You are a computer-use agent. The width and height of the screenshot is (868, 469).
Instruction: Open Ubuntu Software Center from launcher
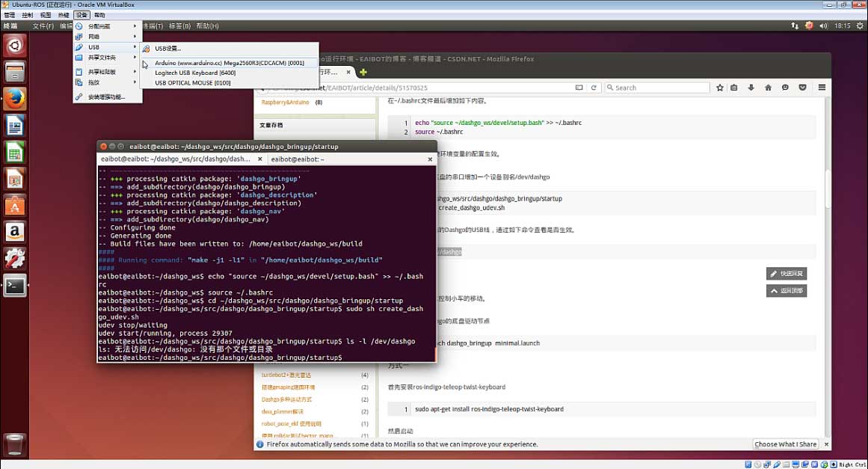[15, 204]
